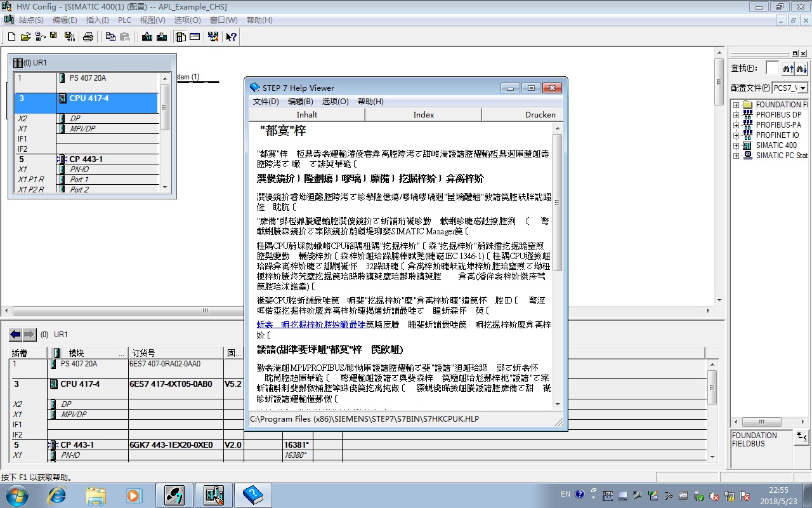This screenshot has height=508, width=812.
Task: Click the 模块 column header
Action: pos(88,353)
